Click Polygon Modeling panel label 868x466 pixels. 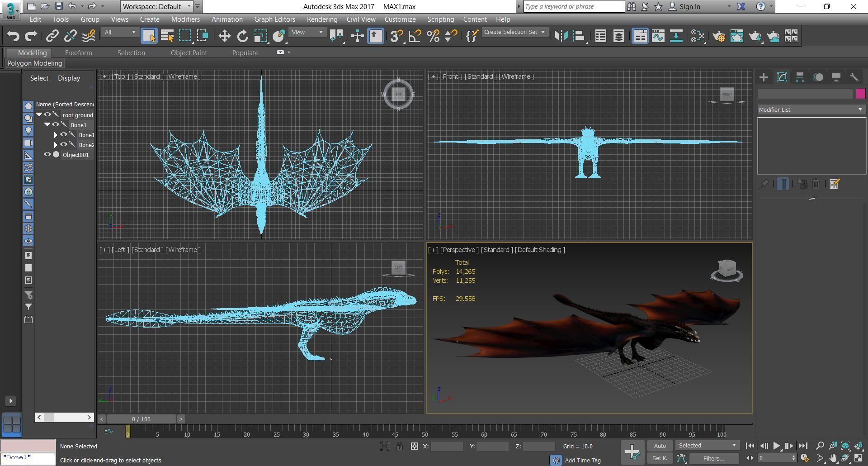click(x=35, y=63)
